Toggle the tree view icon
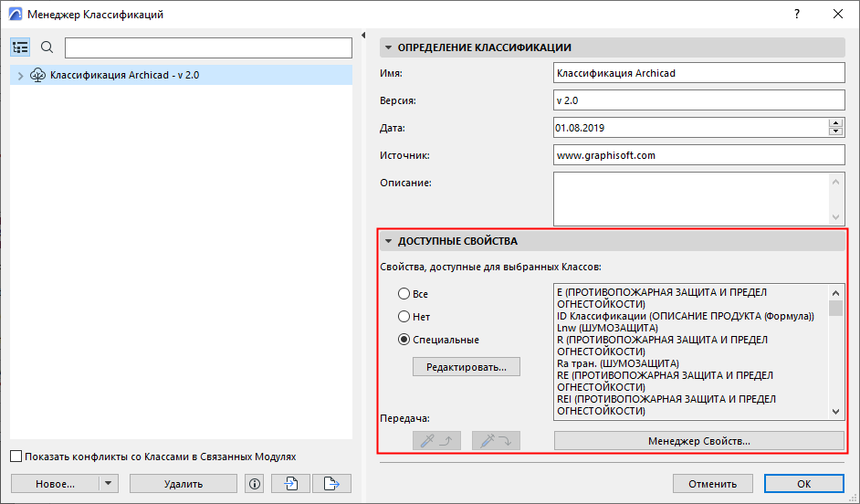Viewport: 860px width, 504px height. [20, 47]
